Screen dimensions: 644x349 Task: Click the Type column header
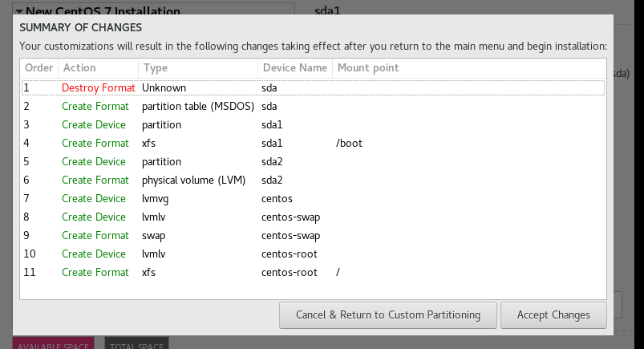[197, 68]
